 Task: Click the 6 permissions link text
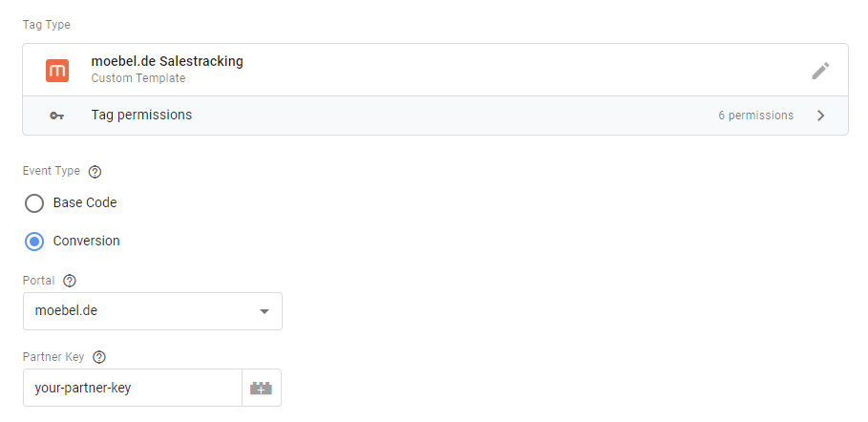click(x=755, y=116)
